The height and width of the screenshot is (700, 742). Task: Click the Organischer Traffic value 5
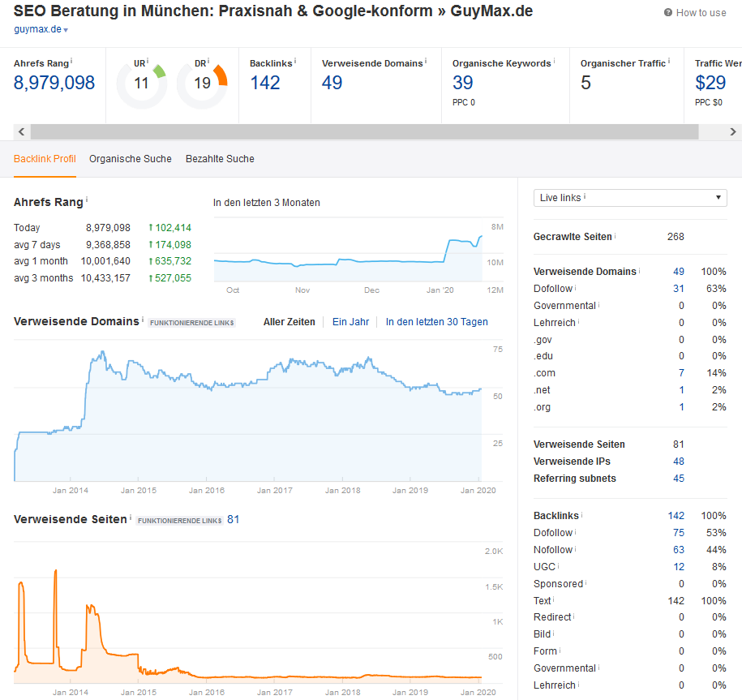(x=585, y=83)
